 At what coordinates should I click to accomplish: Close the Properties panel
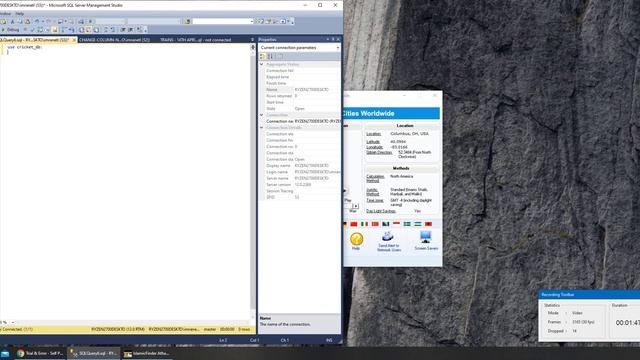pyautogui.click(x=338, y=40)
